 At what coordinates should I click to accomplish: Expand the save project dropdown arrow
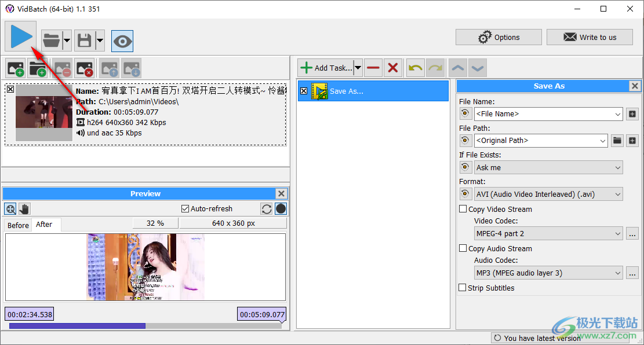(100, 41)
